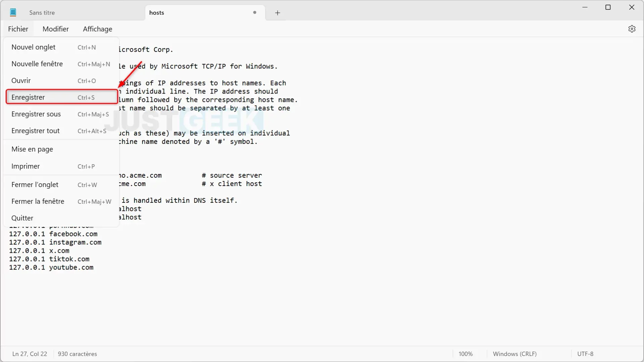Image resolution: width=644 pixels, height=362 pixels.
Task: Click the line mentioning Microsoft TCP/IP for Windows
Action: (x=198, y=66)
